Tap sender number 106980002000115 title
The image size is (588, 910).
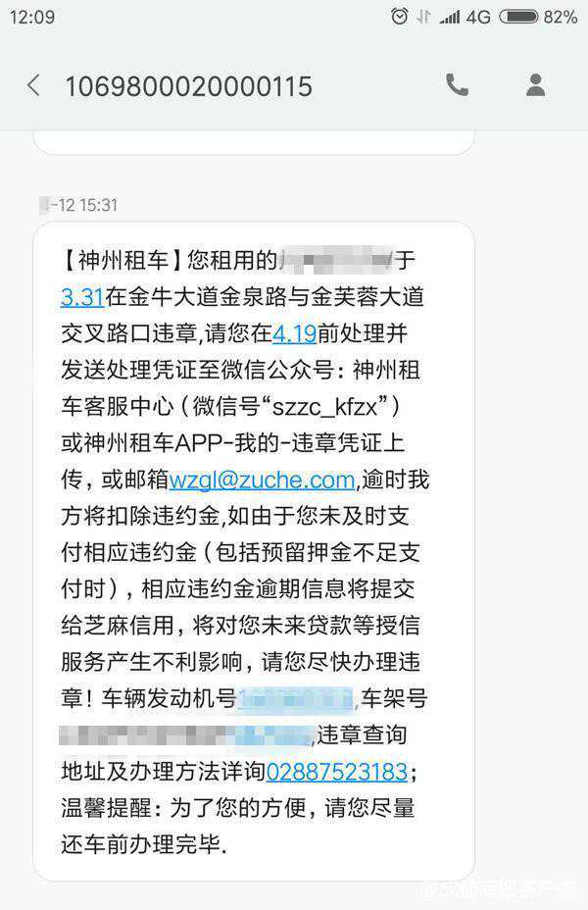188,86
